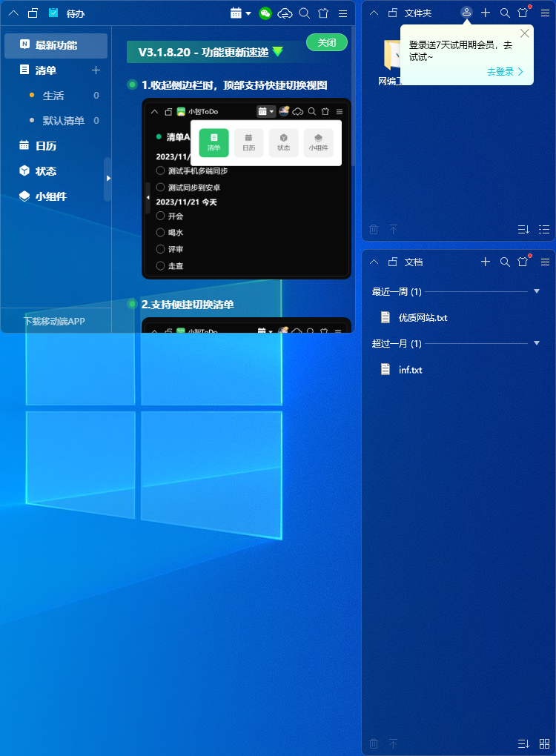Open skin (shirt) icon in 待办 widget
Image resolution: width=556 pixels, height=756 pixels.
(323, 13)
